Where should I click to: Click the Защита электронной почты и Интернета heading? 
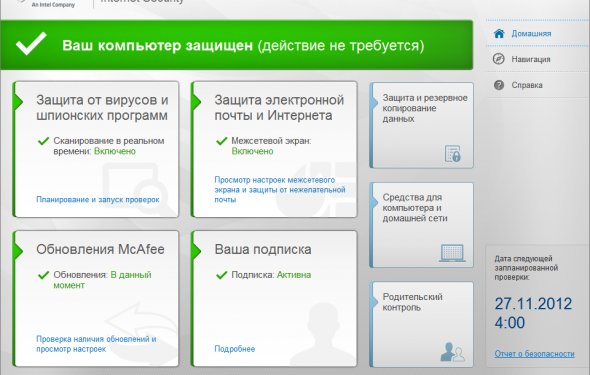(279, 108)
